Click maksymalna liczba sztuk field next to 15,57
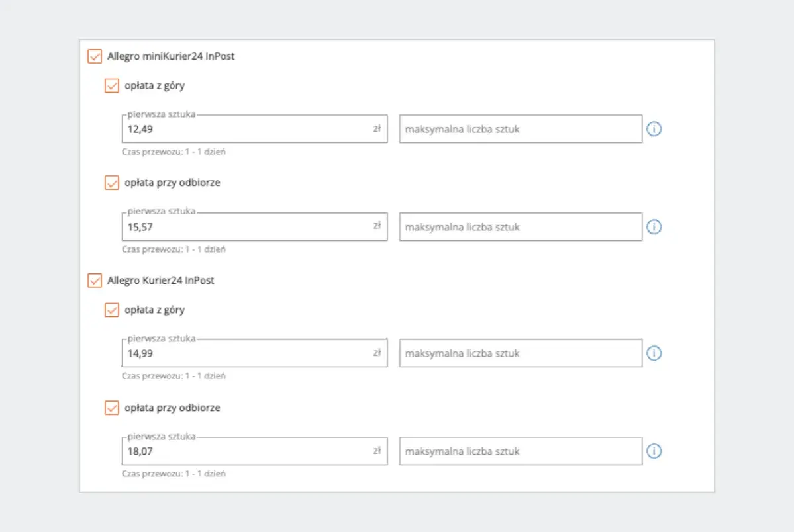The width and height of the screenshot is (794, 532). click(x=521, y=227)
